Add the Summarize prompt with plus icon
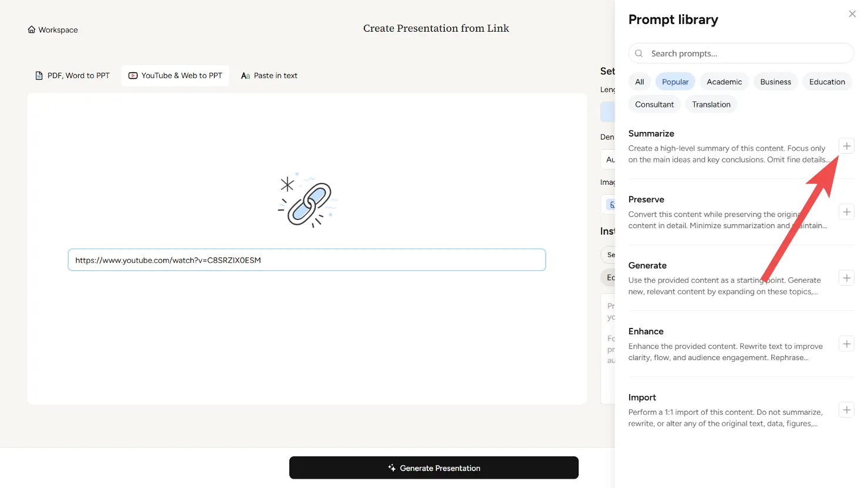Screen dimensions: 868x488 click(846, 146)
